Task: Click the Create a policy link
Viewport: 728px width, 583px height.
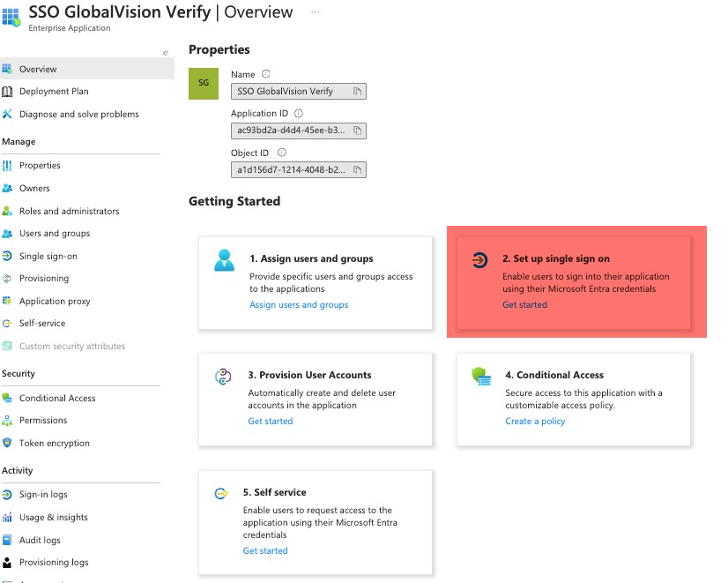Action: 535,422
